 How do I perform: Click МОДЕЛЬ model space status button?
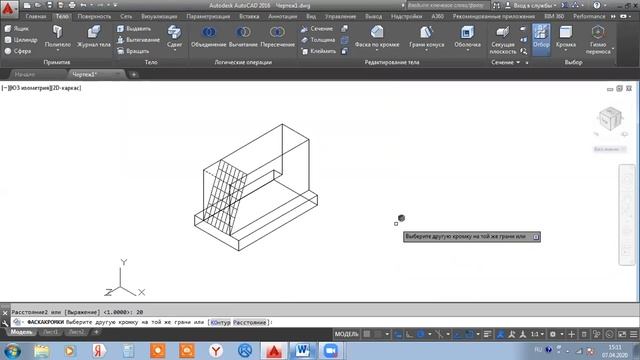(x=346, y=334)
